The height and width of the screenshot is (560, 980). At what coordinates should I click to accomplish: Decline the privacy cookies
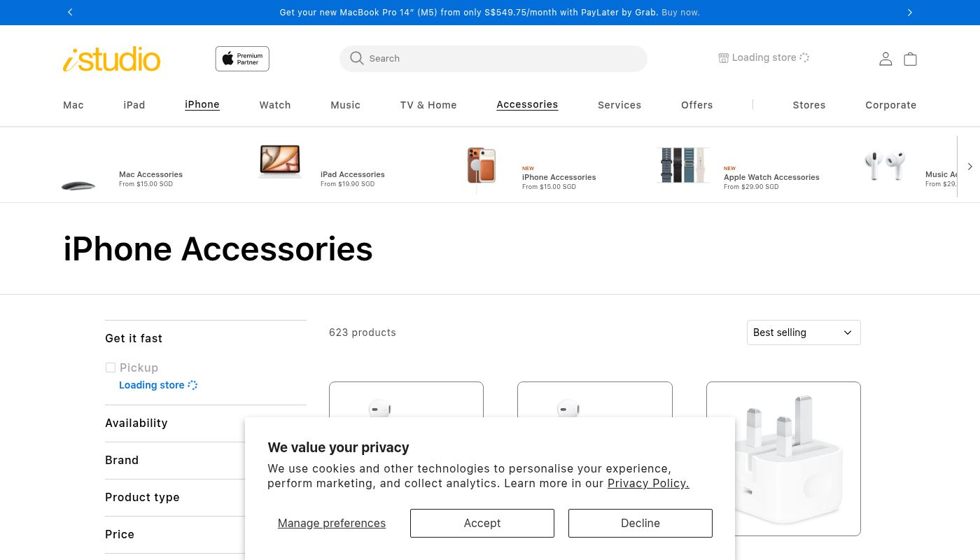(640, 523)
